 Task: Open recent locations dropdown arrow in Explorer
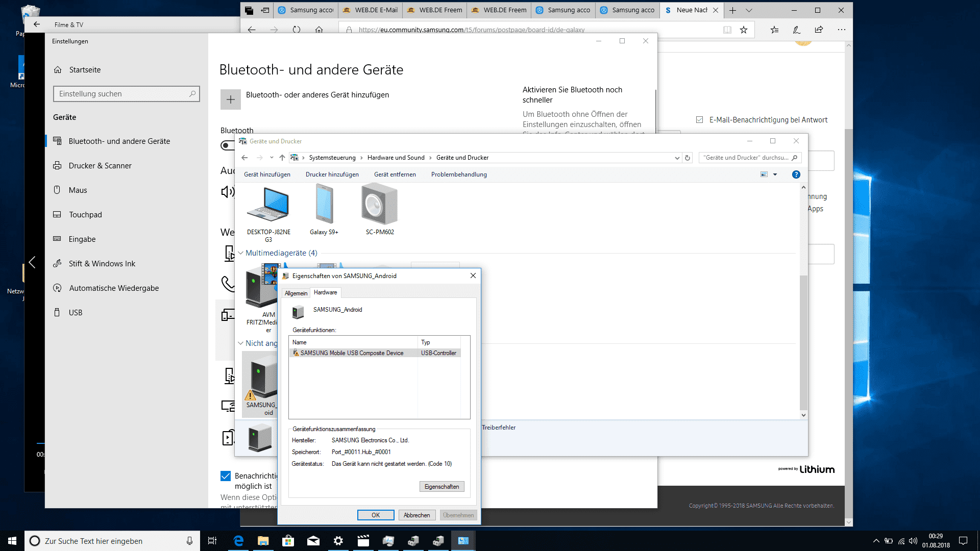tap(272, 158)
